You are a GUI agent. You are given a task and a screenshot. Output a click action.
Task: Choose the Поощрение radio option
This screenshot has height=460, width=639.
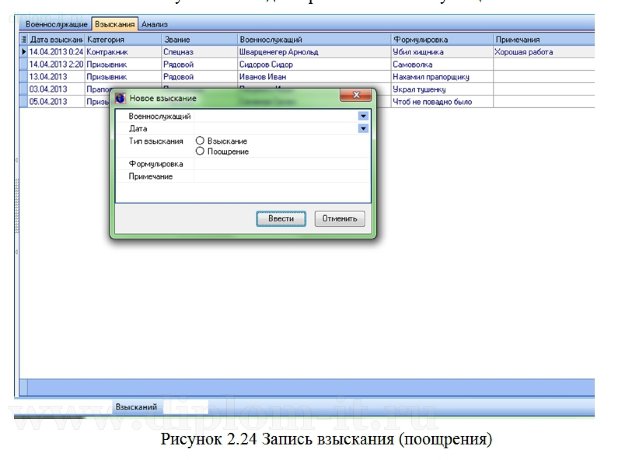(x=200, y=151)
